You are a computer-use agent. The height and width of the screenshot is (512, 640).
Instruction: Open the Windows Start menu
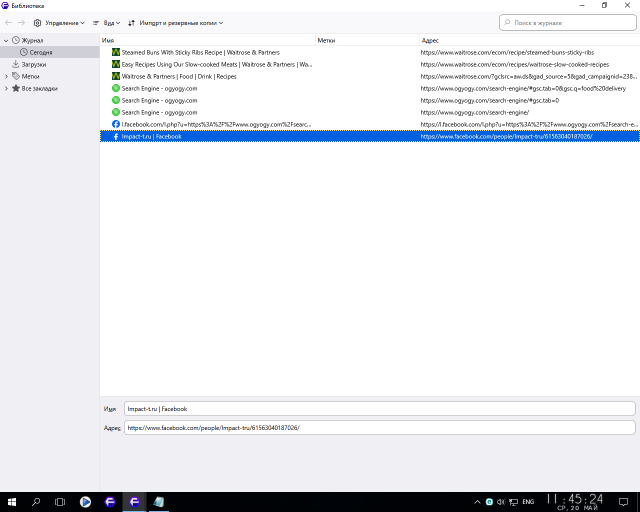11,502
